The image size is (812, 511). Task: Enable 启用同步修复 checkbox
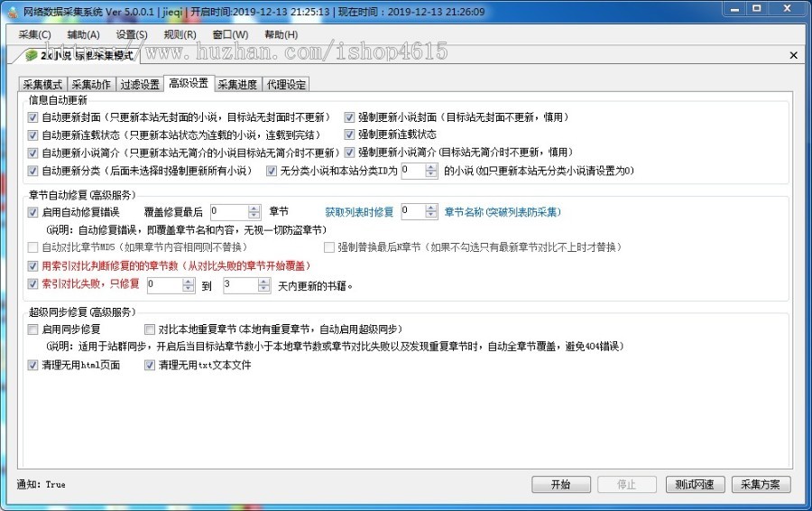click(x=32, y=330)
